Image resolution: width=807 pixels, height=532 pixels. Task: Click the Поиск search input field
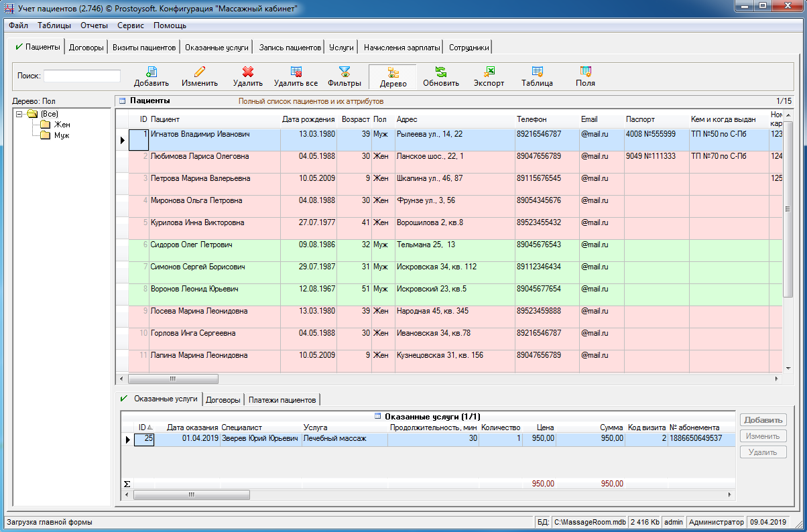coord(82,76)
